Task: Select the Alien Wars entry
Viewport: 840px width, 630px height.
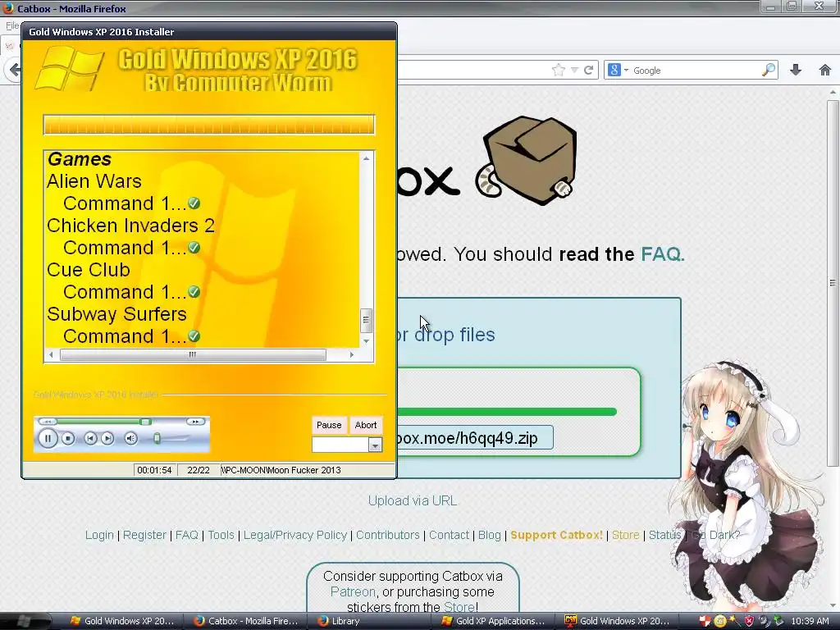Action: pyautogui.click(x=94, y=181)
